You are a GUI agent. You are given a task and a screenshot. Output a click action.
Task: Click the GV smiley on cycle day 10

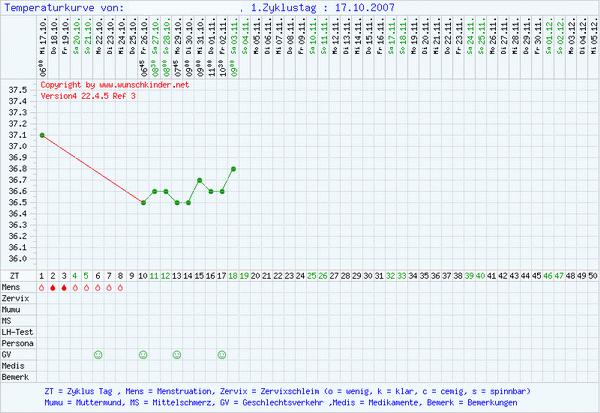click(x=143, y=354)
